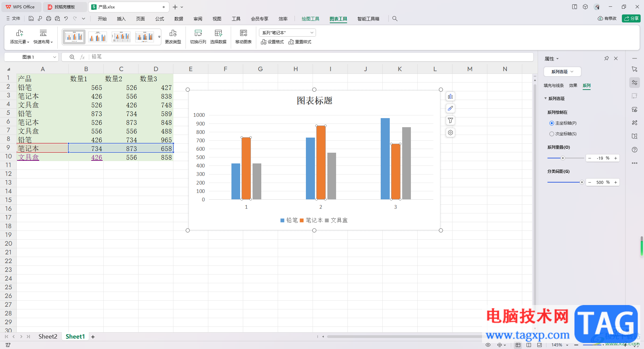
Task: Select secondary axis radio (次坐标轴)
Action: tap(551, 134)
